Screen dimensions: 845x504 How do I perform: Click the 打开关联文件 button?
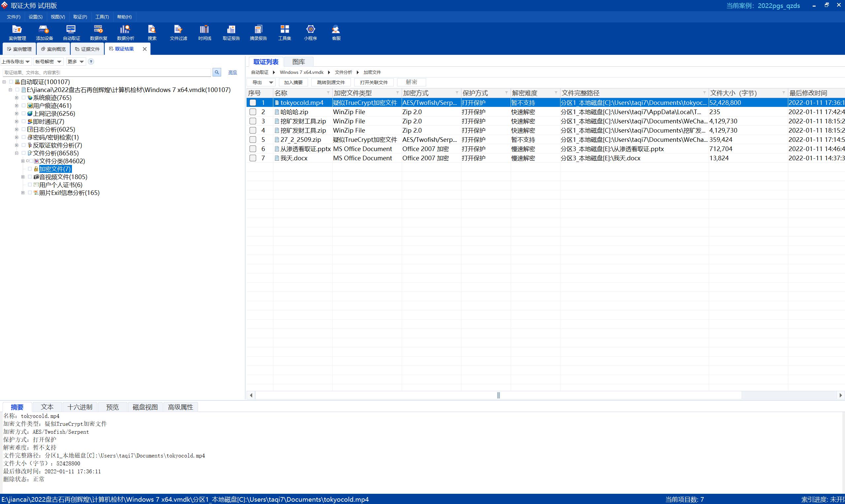[374, 82]
